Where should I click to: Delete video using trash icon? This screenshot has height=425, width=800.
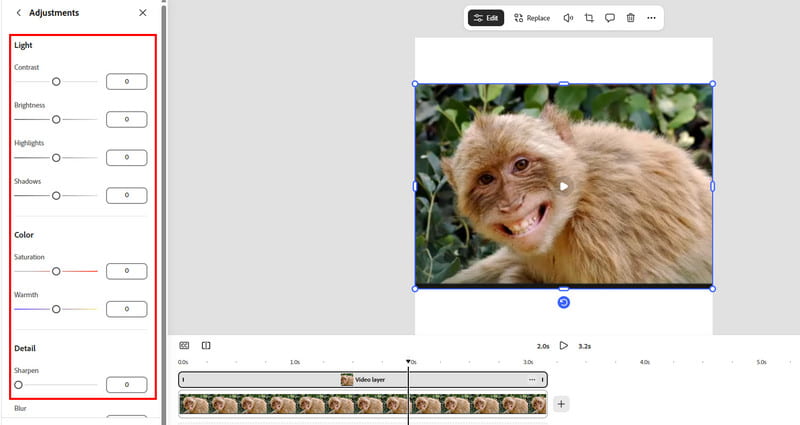pos(631,18)
